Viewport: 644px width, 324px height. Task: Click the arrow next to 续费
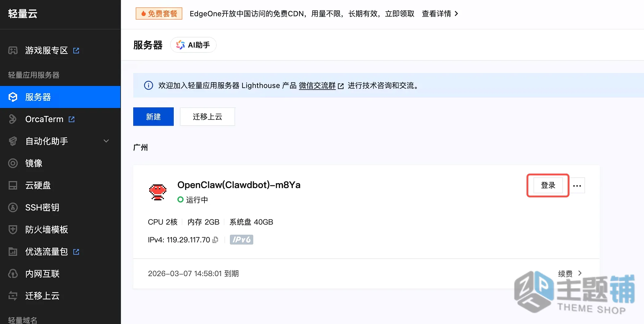pyautogui.click(x=580, y=273)
